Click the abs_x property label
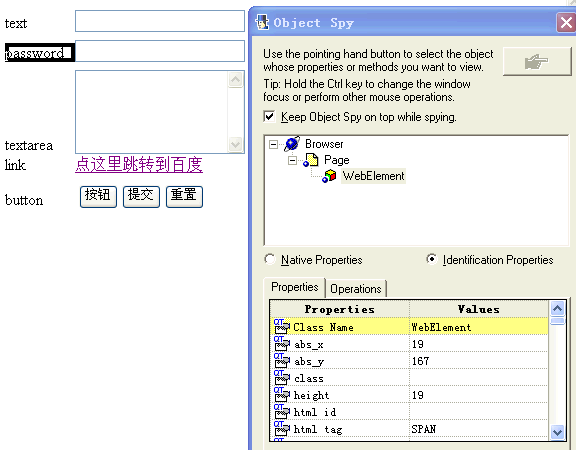Viewport: 576px width, 450px height. (309, 344)
